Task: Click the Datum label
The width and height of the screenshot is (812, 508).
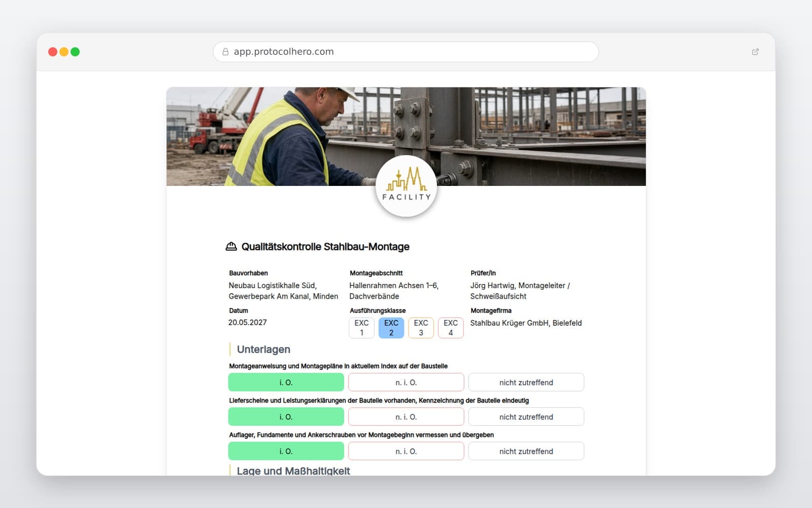Action: 239,310
